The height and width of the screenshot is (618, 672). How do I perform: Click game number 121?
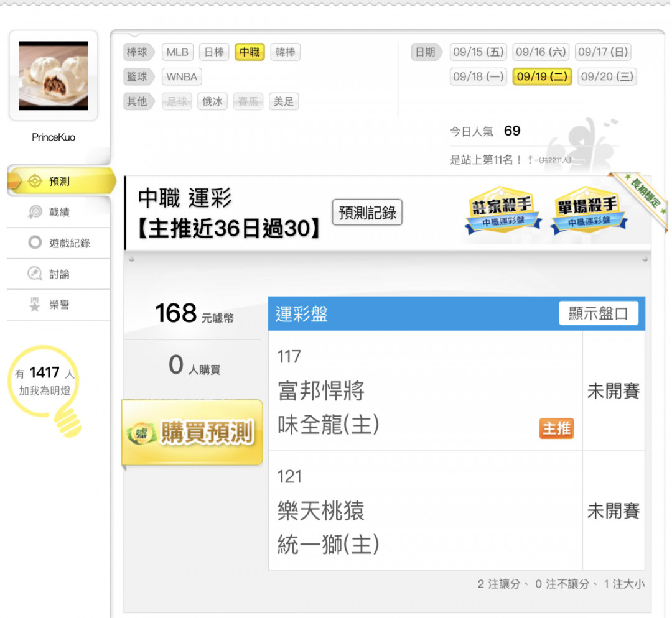(289, 477)
